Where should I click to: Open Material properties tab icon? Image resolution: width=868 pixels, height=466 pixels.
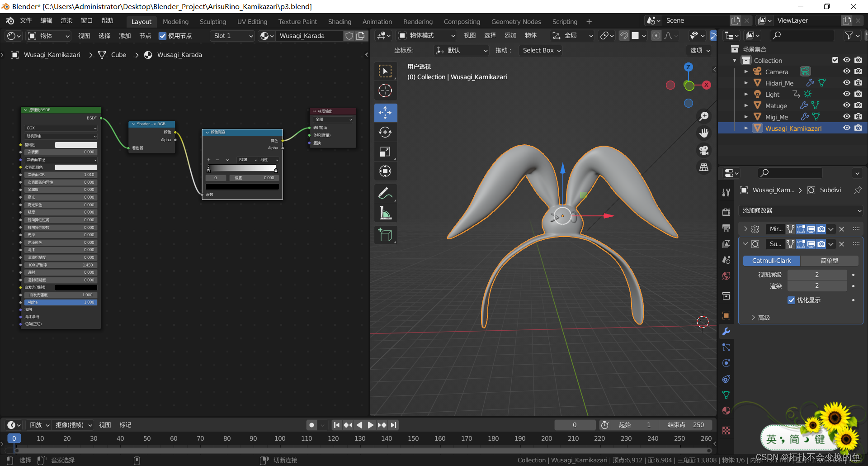[x=726, y=411]
